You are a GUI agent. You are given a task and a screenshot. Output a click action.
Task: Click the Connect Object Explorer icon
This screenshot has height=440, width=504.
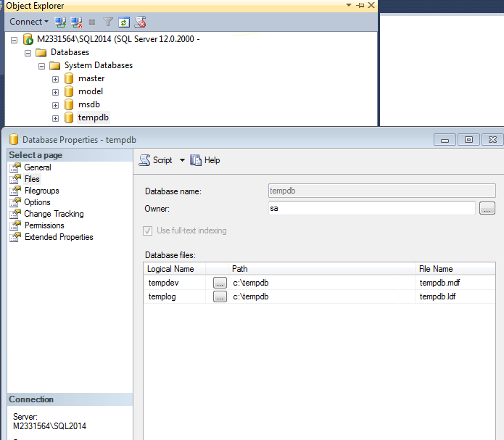click(61, 22)
